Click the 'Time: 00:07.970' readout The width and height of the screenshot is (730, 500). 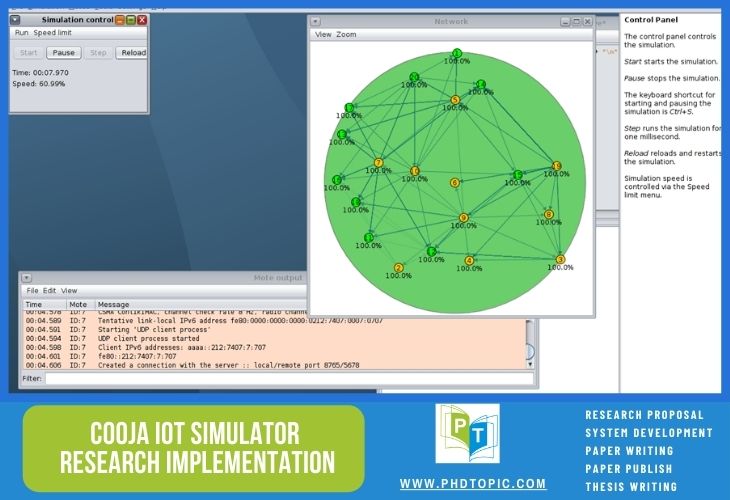tap(41, 73)
